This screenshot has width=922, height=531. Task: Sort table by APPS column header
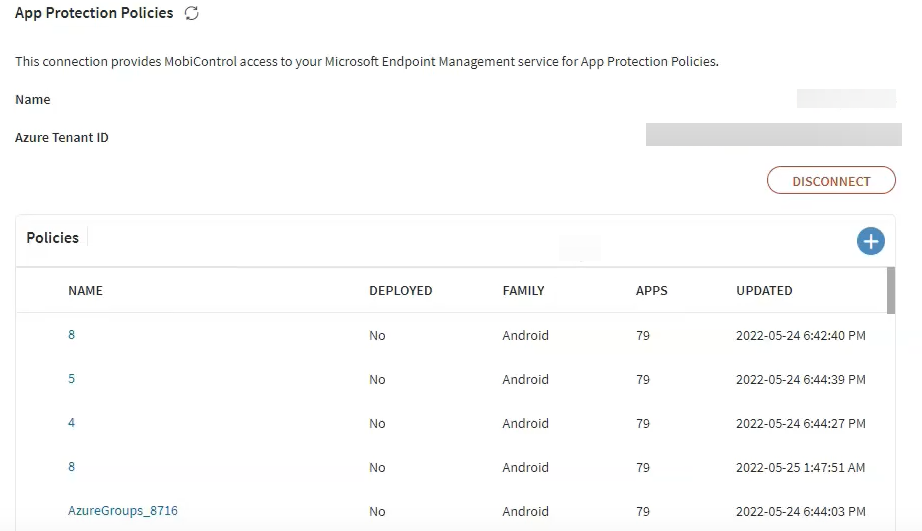pos(651,291)
